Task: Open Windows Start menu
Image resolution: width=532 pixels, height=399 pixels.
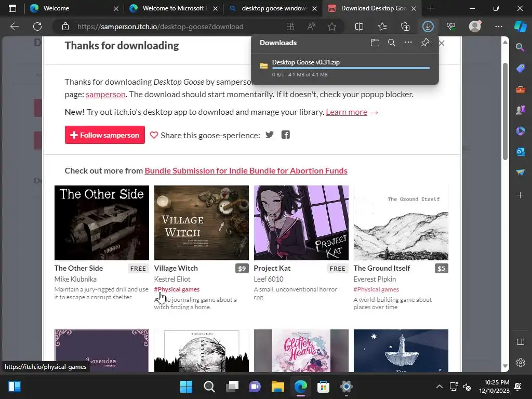Action: pos(186,387)
